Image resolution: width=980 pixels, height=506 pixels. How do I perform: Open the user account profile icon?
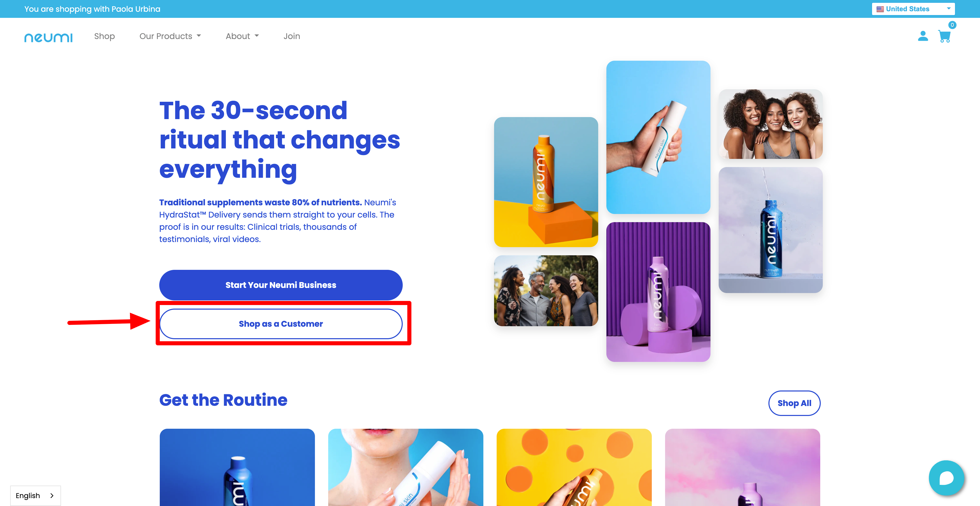923,36
